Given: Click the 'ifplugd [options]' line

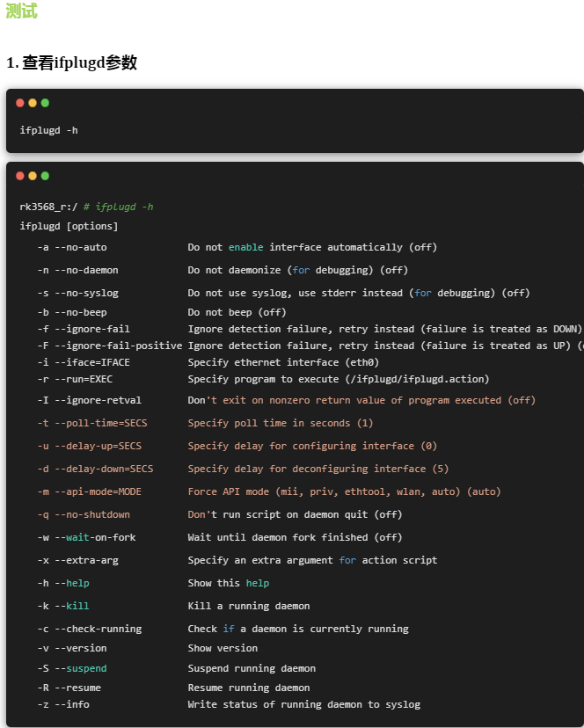Looking at the screenshot, I should click(x=69, y=226).
